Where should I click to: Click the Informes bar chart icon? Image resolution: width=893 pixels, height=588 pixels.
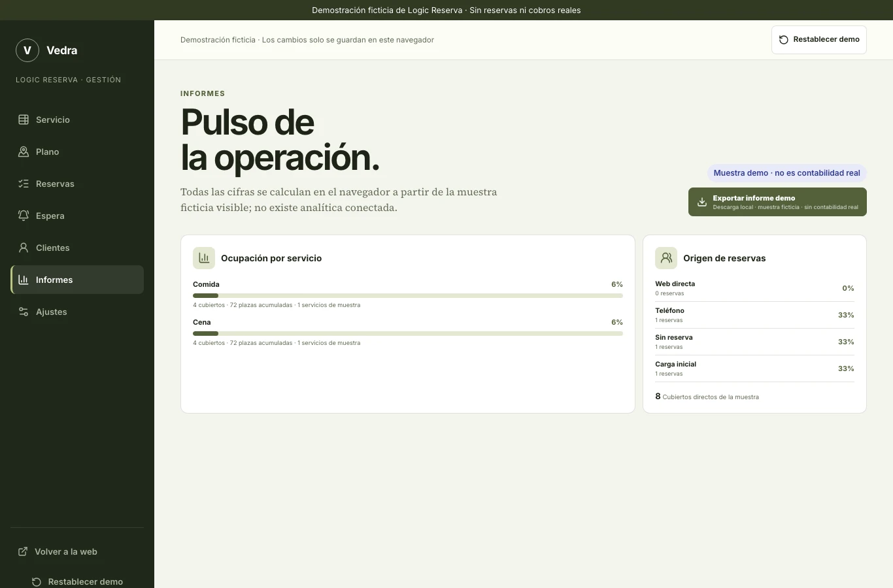24,280
